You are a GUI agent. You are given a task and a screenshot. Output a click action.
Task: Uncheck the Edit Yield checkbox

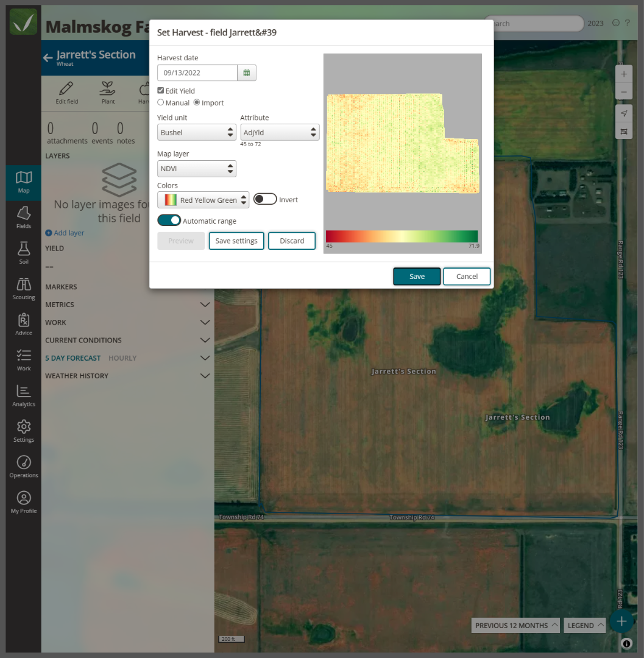(x=161, y=90)
